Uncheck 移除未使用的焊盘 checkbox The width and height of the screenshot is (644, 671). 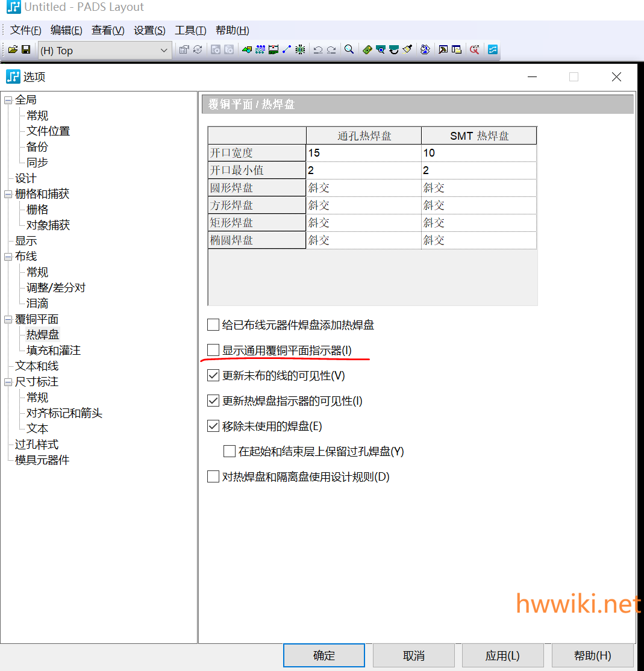coord(213,426)
